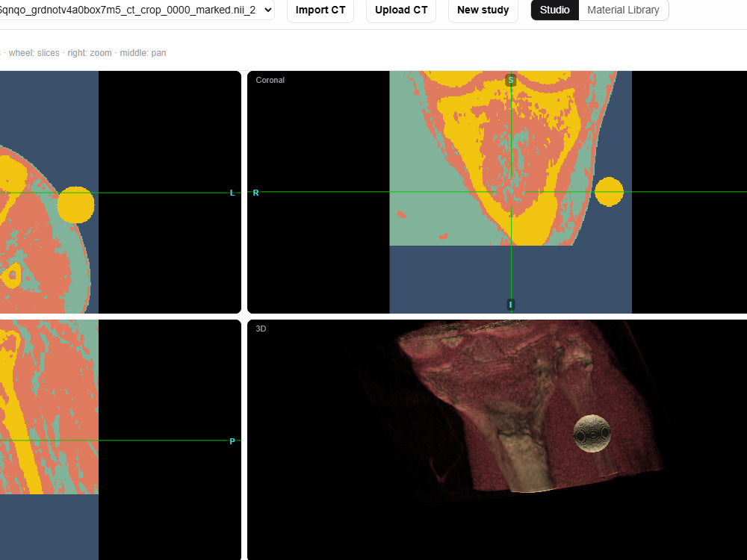
Task: Click the 'right: zoom' hint text
Action: point(90,53)
